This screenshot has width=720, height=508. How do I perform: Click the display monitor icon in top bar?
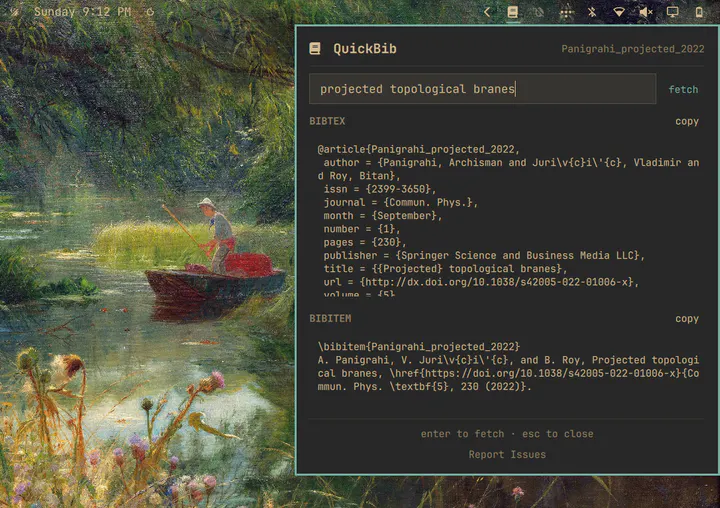(672, 12)
